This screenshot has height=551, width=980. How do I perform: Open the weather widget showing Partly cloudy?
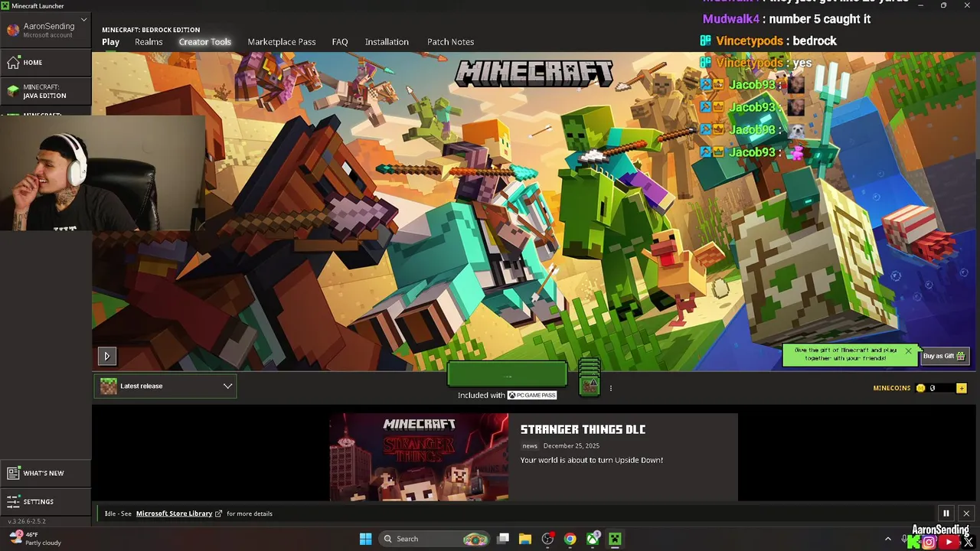tap(35, 539)
